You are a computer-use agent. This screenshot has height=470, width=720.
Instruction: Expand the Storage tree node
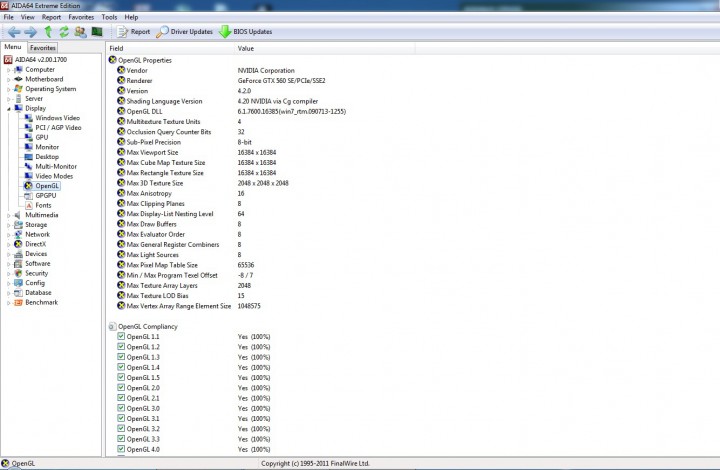coord(8,225)
